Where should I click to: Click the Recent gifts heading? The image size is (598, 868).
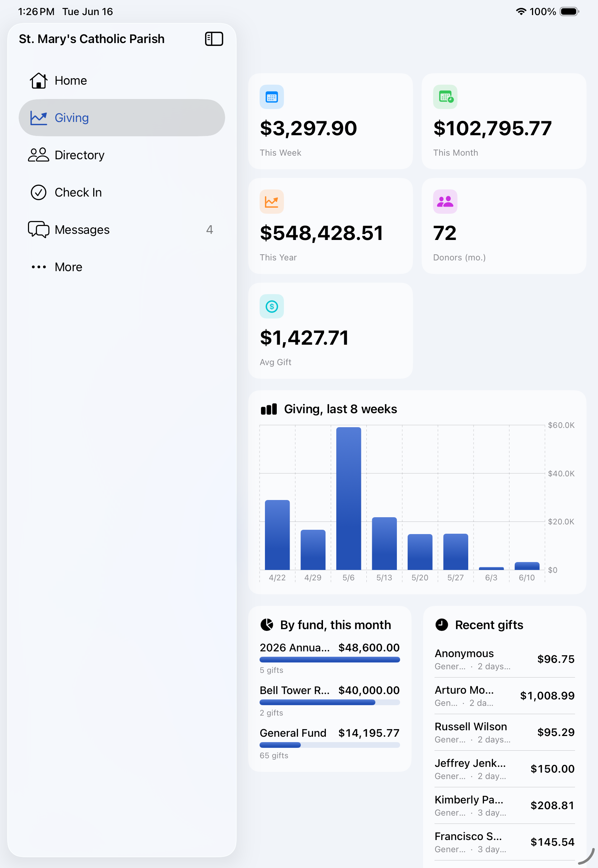click(x=489, y=625)
